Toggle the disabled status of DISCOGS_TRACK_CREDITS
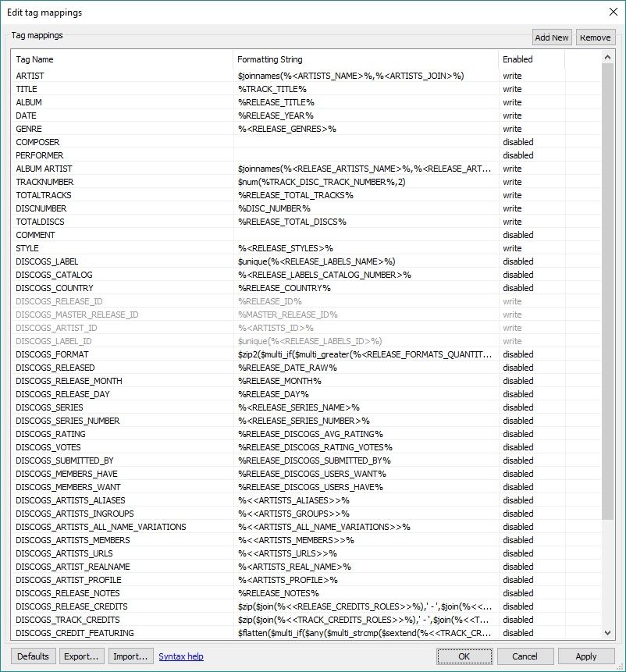Viewport: 626px width, 672px height. click(x=518, y=620)
